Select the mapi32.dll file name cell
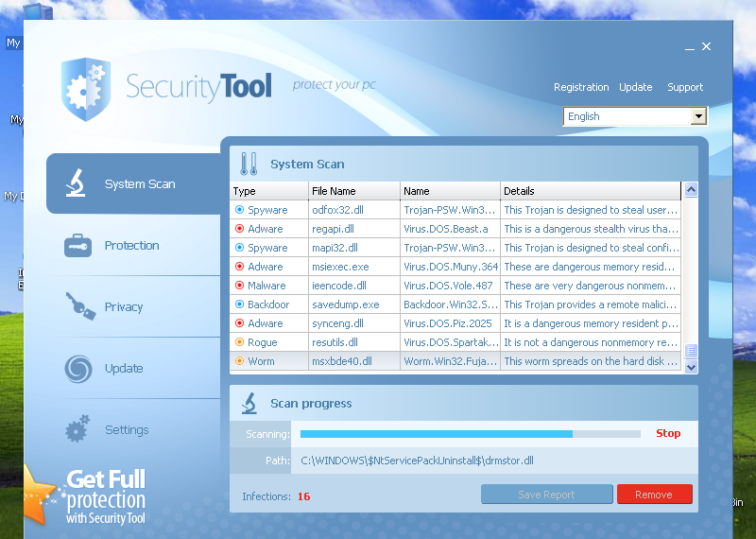The height and width of the screenshot is (539, 756). (x=354, y=248)
